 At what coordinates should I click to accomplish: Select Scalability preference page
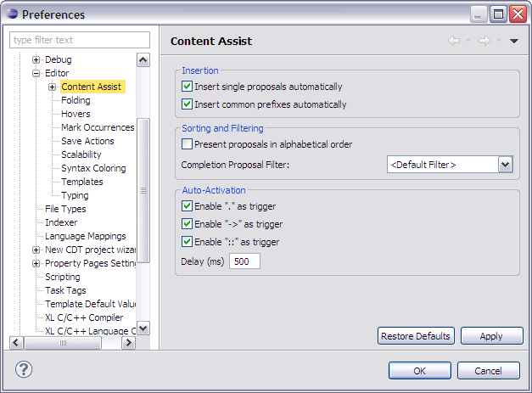pyautogui.click(x=81, y=154)
